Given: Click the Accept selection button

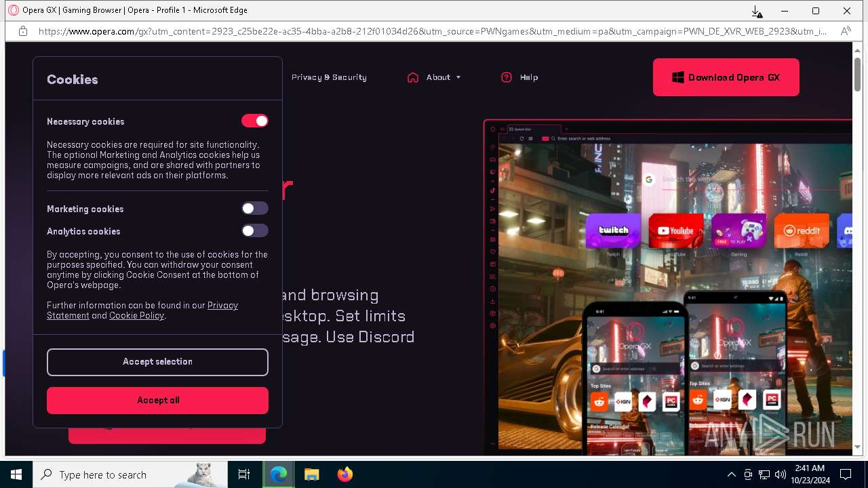Looking at the screenshot, I should click(157, 362).
